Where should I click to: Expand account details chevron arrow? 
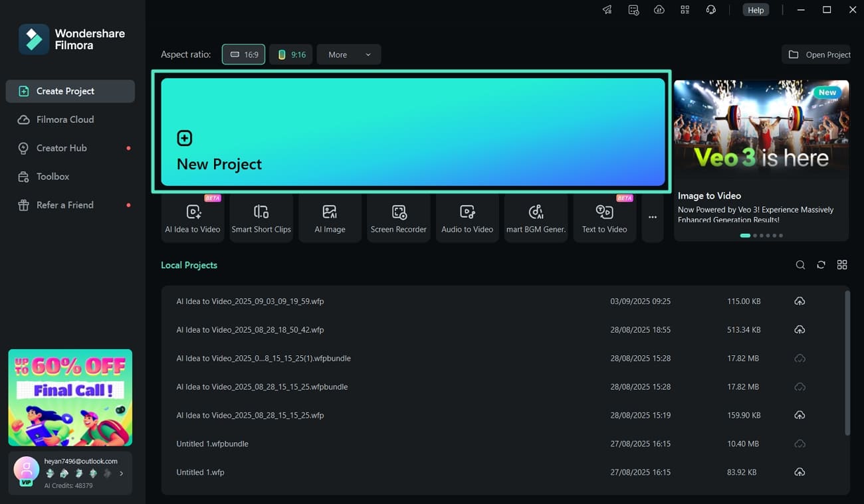tap(121, 473)
